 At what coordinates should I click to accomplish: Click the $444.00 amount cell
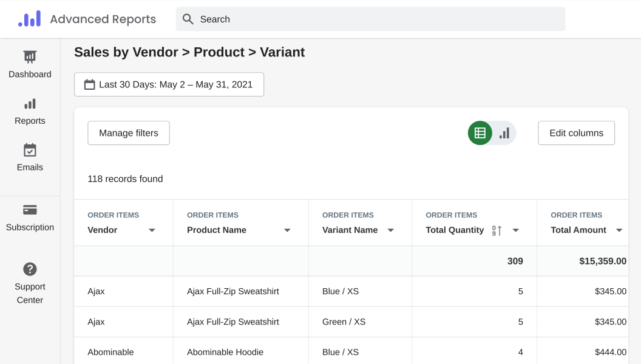pyautogui.click(x=611, y=352)
